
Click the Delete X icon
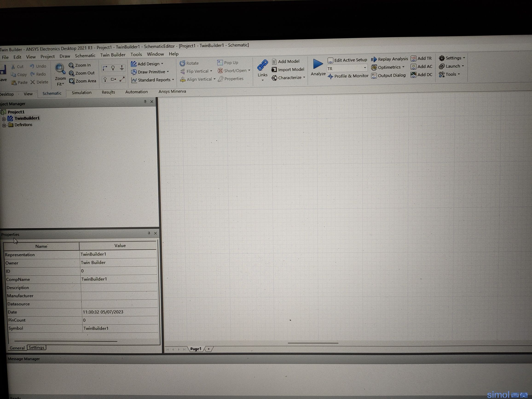(32, 82)
